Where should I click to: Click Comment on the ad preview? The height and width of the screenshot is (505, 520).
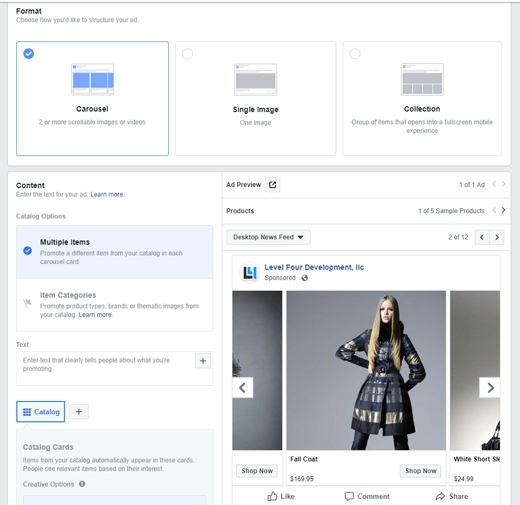pos(367,496)
